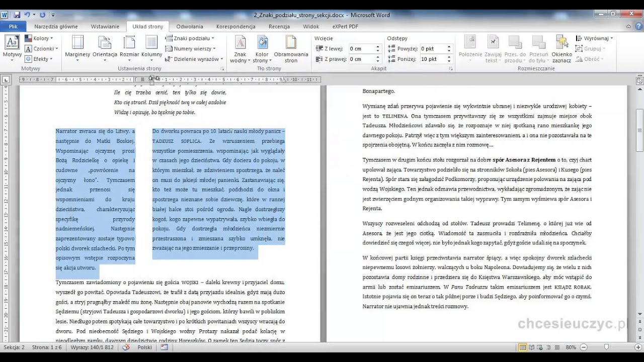The image size is (644, 362).
Task: Open the Znak wodny watermark menu
Action: [240, 49]
